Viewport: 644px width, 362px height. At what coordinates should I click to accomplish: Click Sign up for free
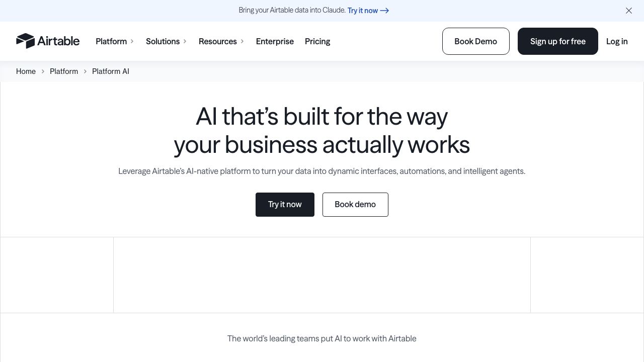point(558,41)
